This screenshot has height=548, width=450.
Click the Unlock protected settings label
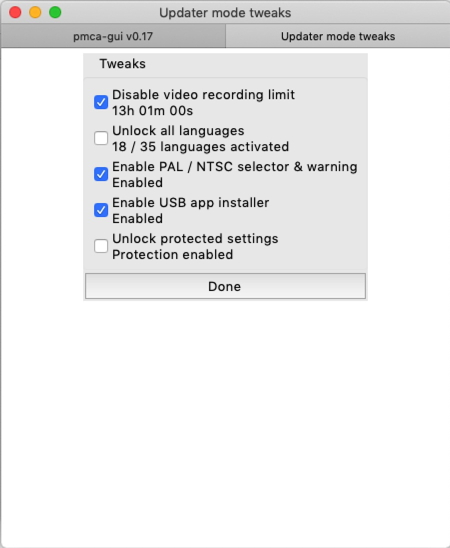[x=195, y=239]
